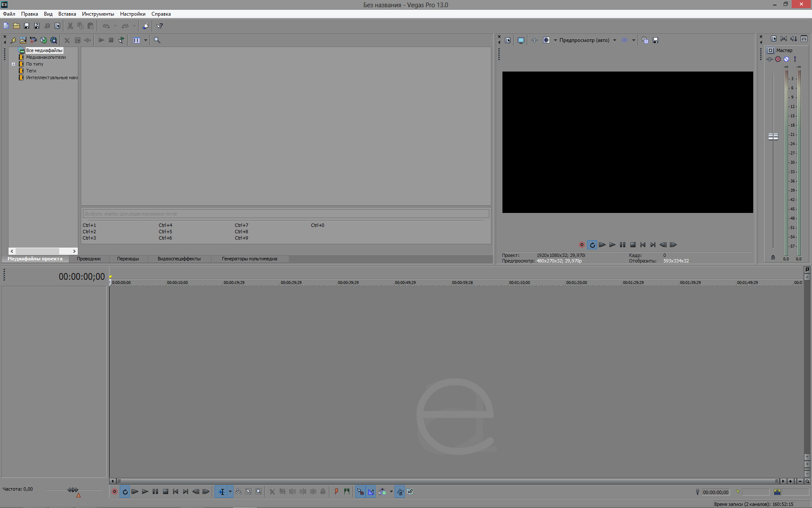The height and width of the screenshot is (508, 812).
Task: Click the Split Screen View icon in the preview
Action: tap(546, 40)
